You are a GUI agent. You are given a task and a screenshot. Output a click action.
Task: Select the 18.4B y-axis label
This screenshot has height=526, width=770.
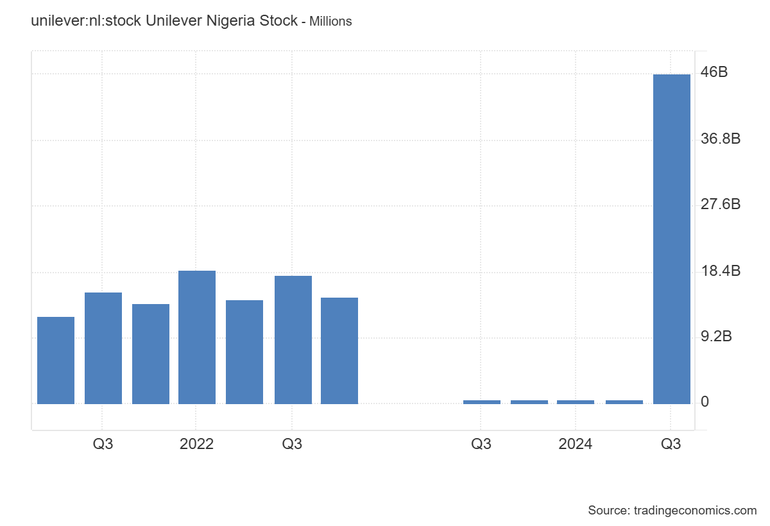(x=720, y=271)
